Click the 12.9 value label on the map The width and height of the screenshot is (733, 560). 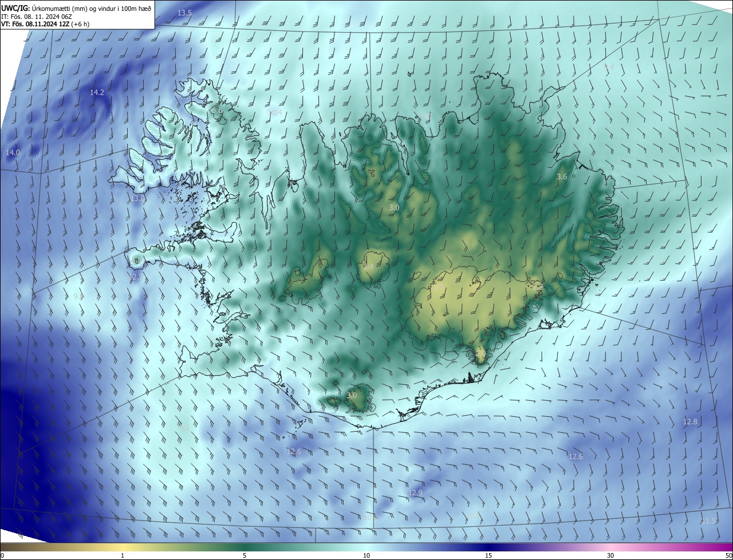click(415, 493)
